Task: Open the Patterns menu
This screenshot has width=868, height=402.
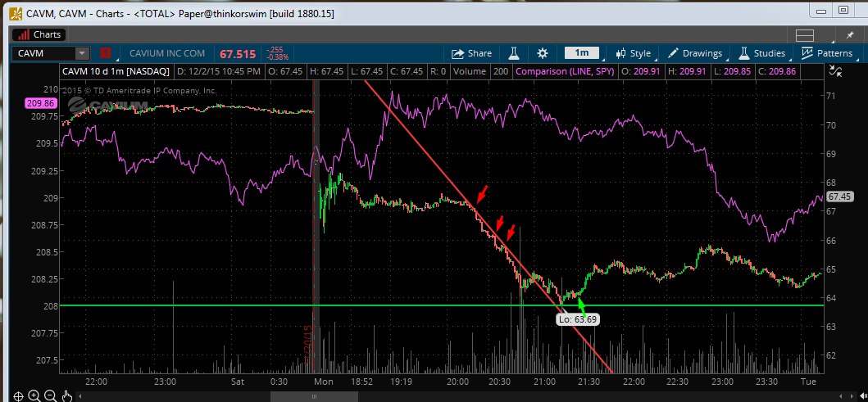Action: click(828, 53)
